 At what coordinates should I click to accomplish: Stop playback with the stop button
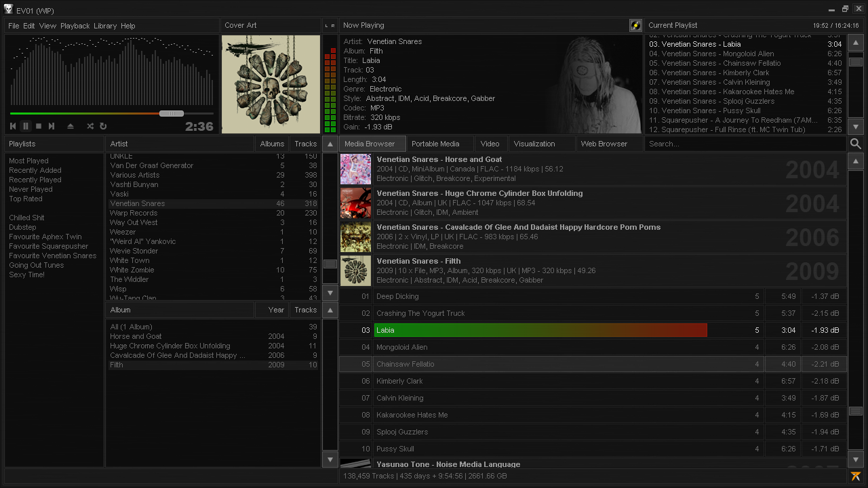tap(39, 126)
